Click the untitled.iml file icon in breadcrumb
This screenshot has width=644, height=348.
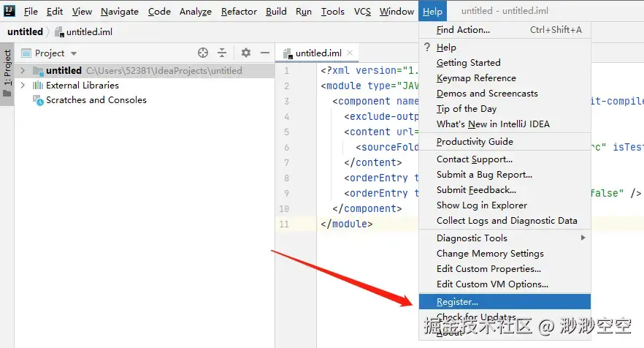coord(60,31)
